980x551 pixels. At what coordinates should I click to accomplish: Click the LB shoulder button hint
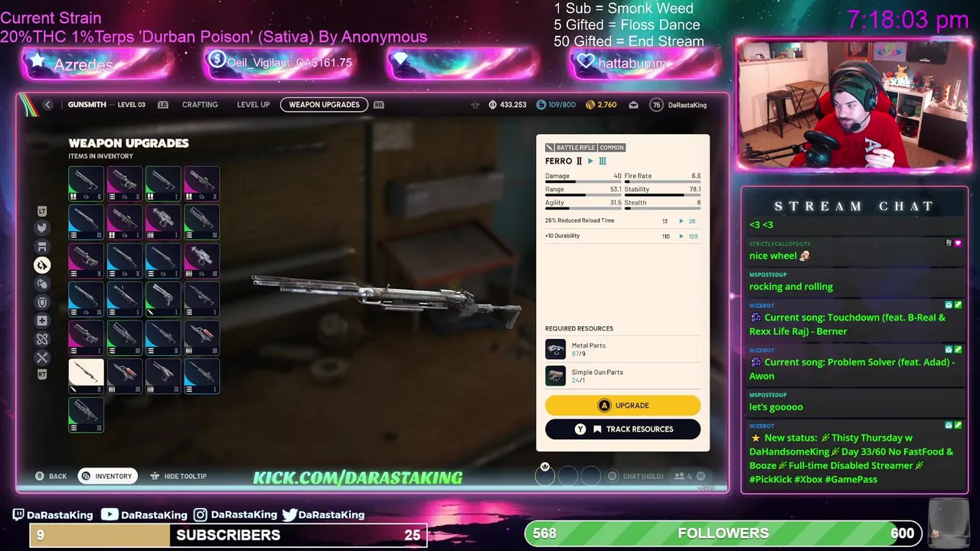163,105
